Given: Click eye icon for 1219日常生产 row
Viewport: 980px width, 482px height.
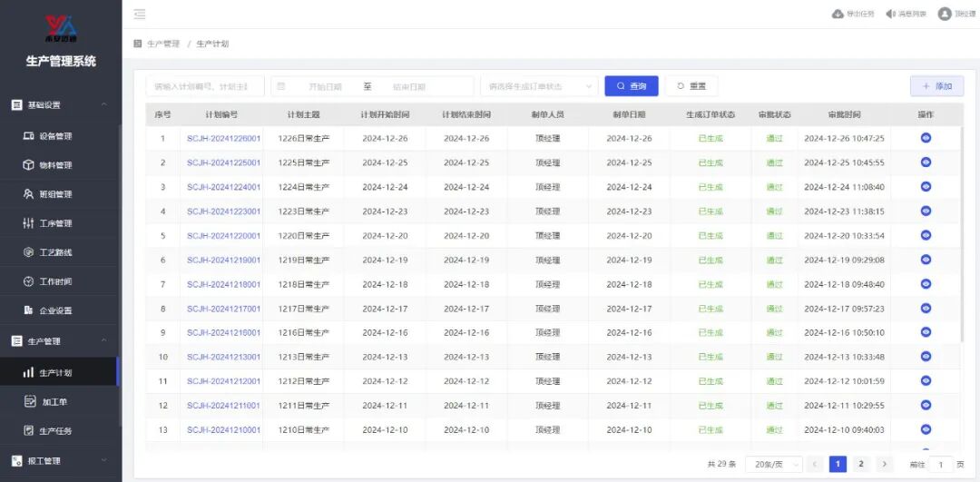Looking at the screenshot, I should [x=926, y=259].
